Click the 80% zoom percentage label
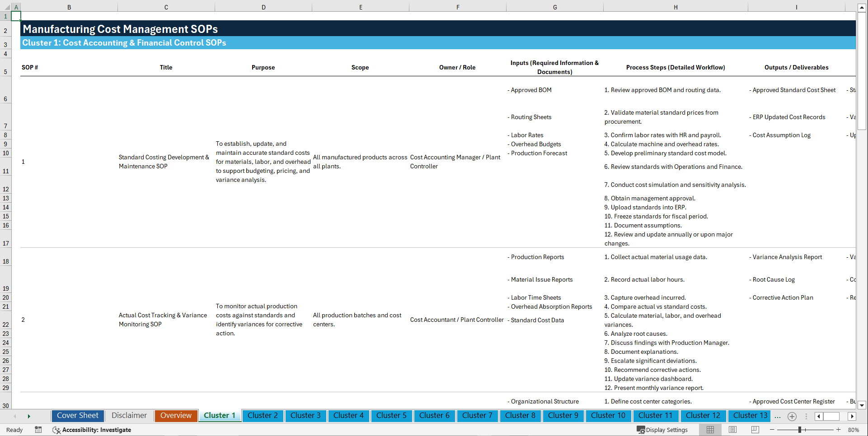This screenshot has width=868, height=436. [854, 430]
